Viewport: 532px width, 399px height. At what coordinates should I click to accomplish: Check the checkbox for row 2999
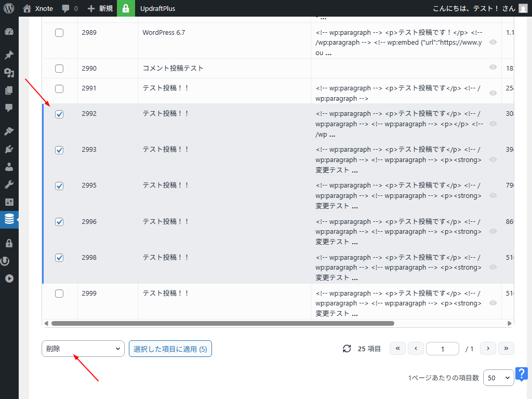tap(59, 293)
